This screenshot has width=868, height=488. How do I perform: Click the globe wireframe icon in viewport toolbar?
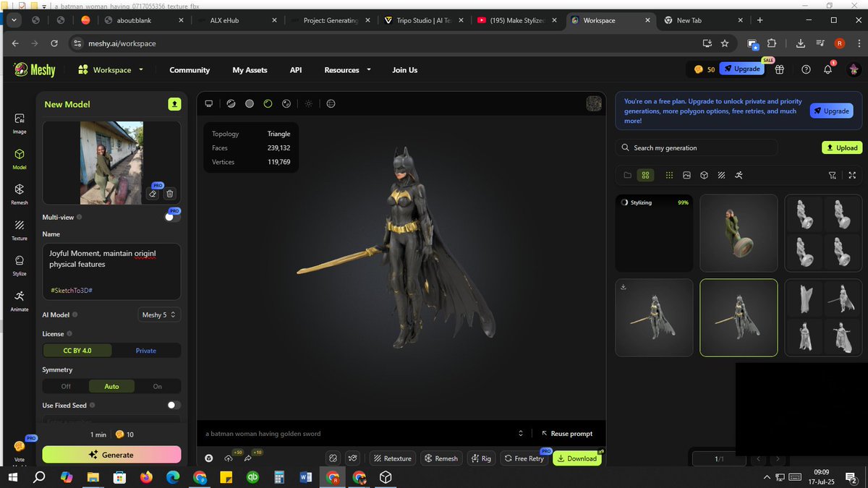[331, 103]
